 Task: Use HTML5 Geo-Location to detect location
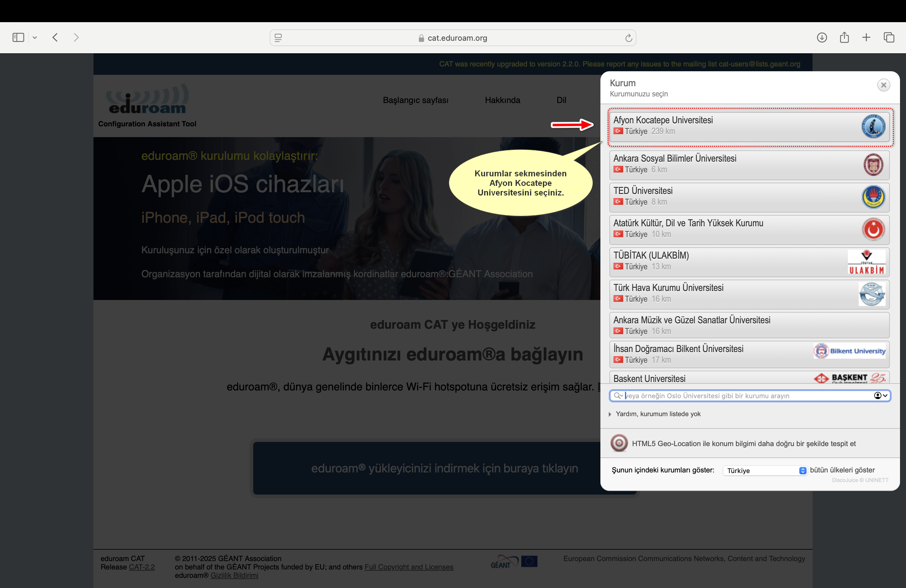click(743, 443)
